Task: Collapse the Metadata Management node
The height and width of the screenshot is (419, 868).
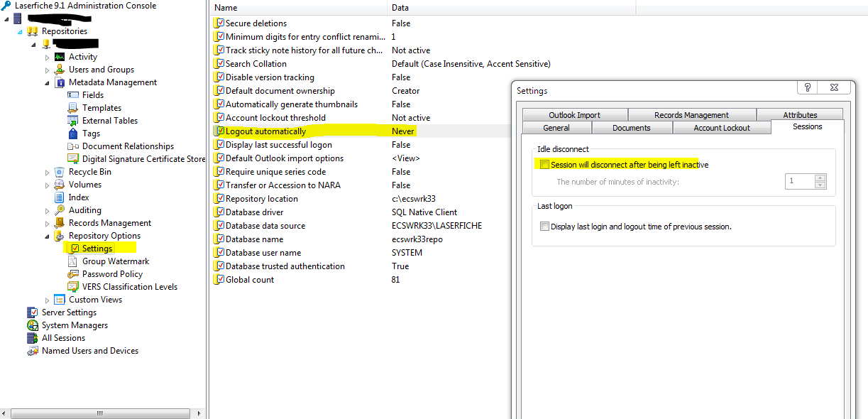Action: coord(48,82)
